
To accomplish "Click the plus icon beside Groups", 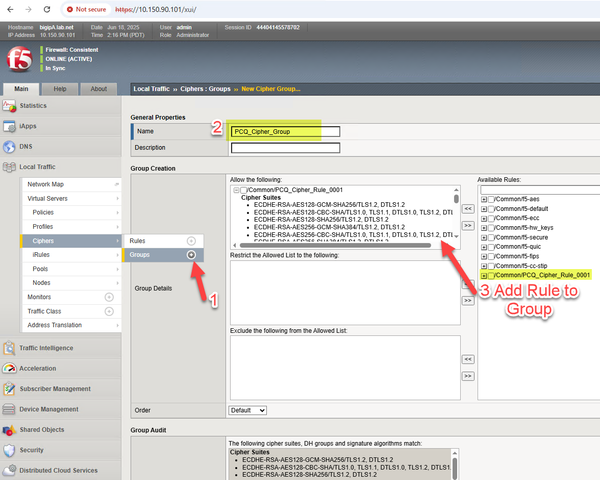I will 191,255.
